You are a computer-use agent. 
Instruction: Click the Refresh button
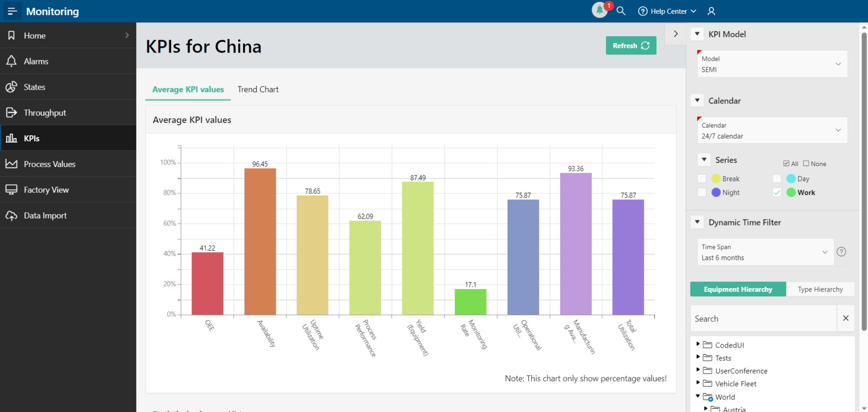coord(630,45)
